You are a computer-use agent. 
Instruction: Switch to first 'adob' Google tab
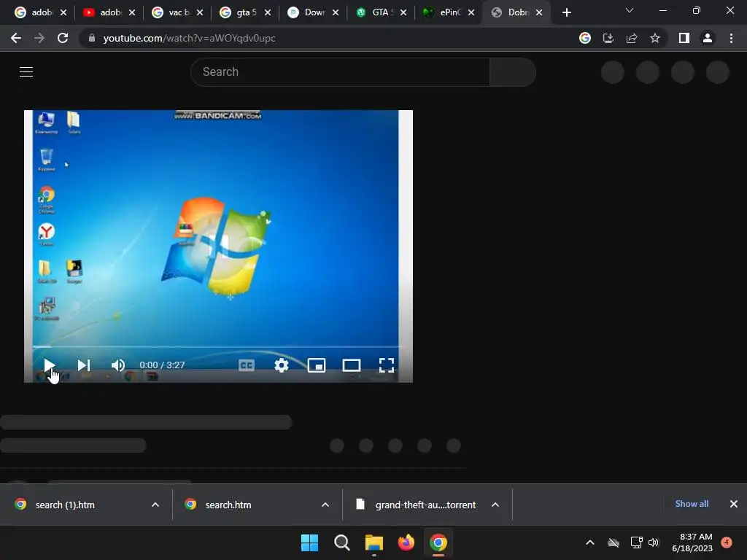34,12
